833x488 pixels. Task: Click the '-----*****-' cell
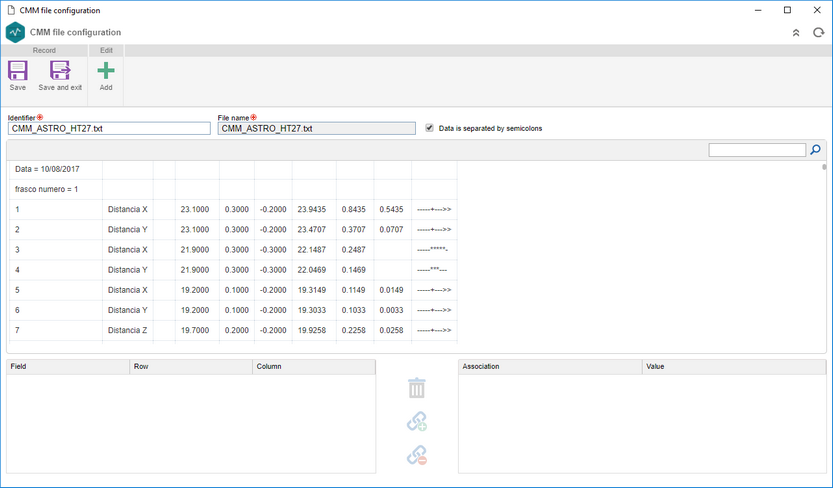433,250
